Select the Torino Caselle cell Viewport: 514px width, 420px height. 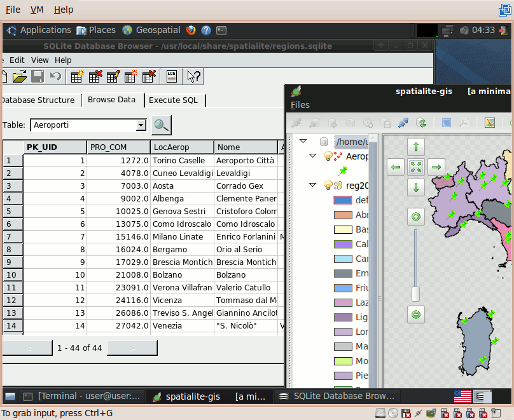pyautogui.click(x=183, y=161)
